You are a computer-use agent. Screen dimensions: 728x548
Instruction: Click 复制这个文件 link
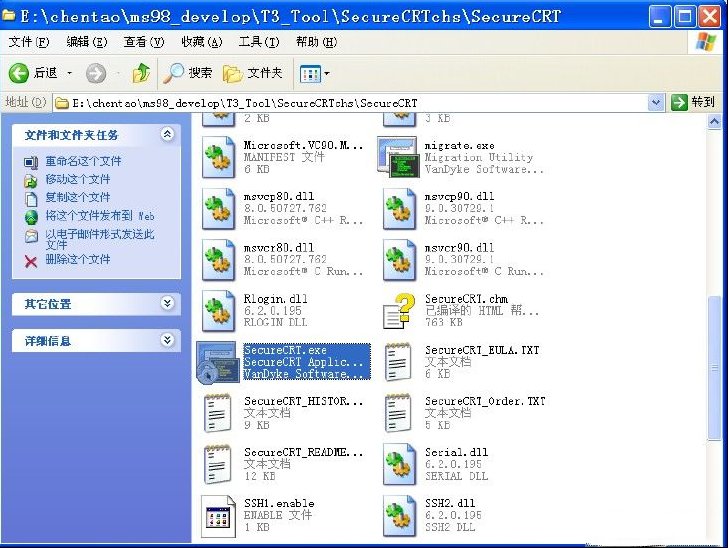(x=78, y=197)
